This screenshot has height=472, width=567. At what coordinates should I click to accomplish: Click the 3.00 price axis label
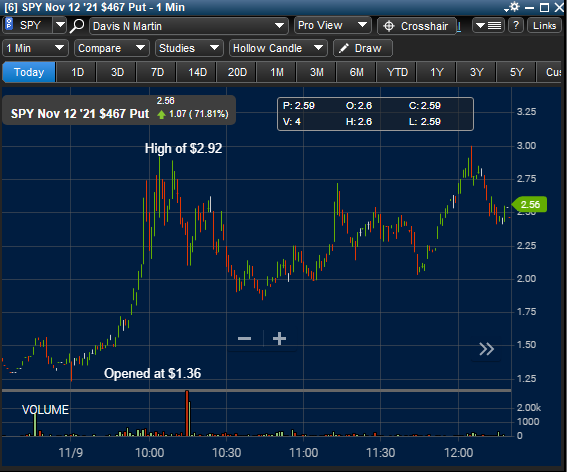click(526, 146)
